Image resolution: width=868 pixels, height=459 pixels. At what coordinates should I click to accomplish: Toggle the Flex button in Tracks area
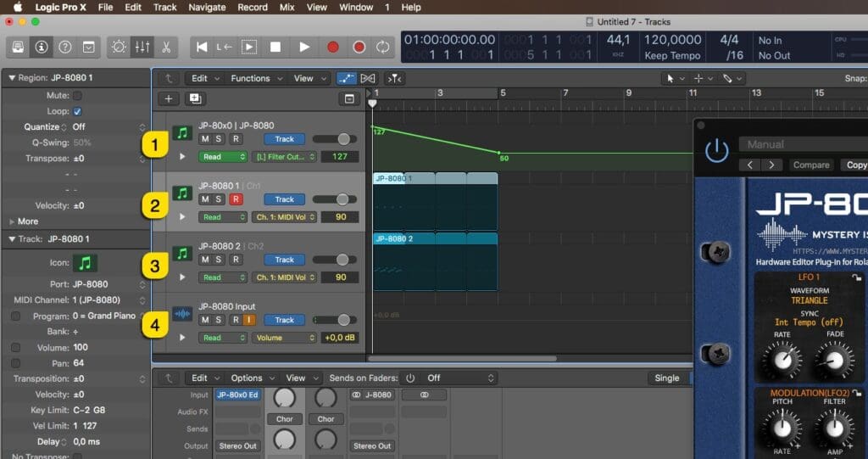point(368,79)
